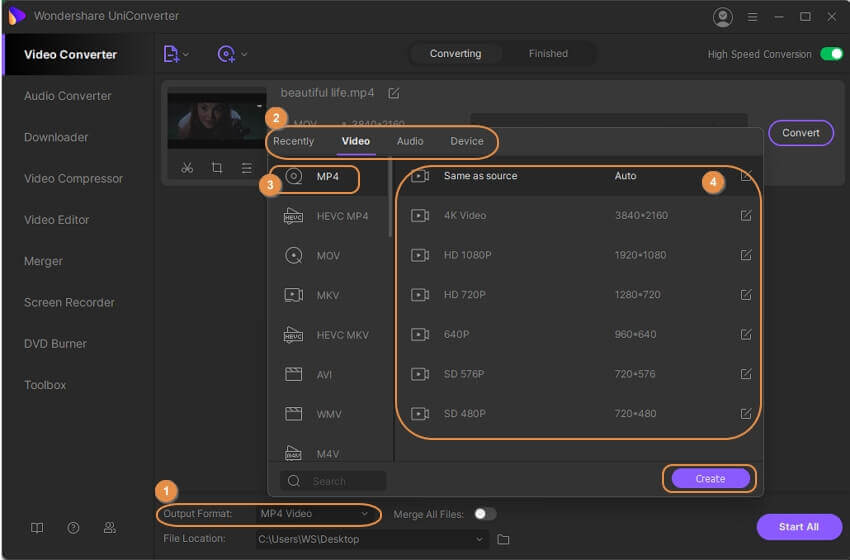
Task: Select WMV format
Action: point(329,414)
